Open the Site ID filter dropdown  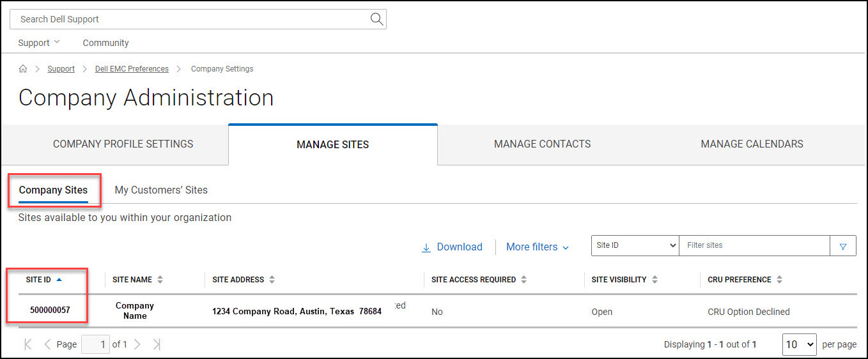pyautogui.click(x=635, y=245)
